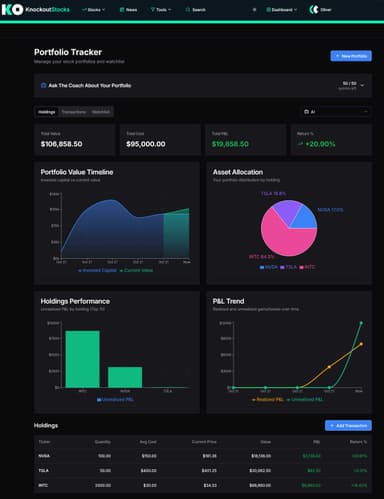Viewport: 384px width, 499px height.
Task: Switch to the Holdings tab
Action: click(47, 112)
